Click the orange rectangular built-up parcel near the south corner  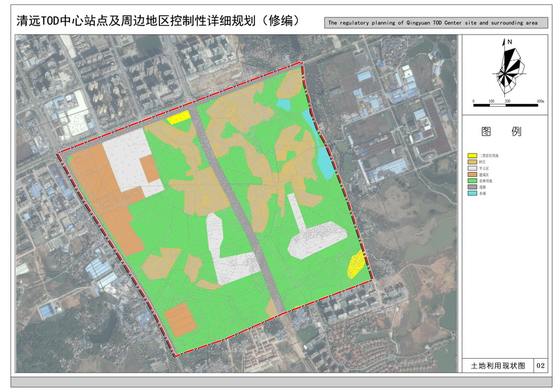tap(180, 319)
